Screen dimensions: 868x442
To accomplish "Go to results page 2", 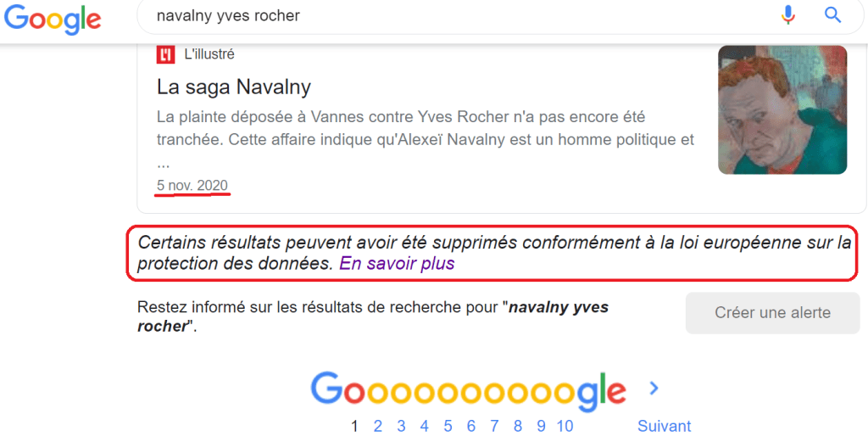I will click(378, 426).
